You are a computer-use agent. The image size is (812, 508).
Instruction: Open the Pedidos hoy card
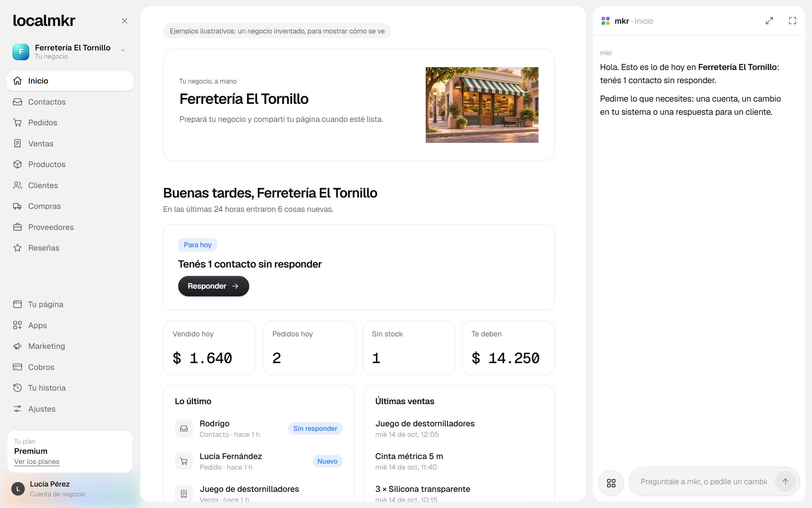[309, 347]
